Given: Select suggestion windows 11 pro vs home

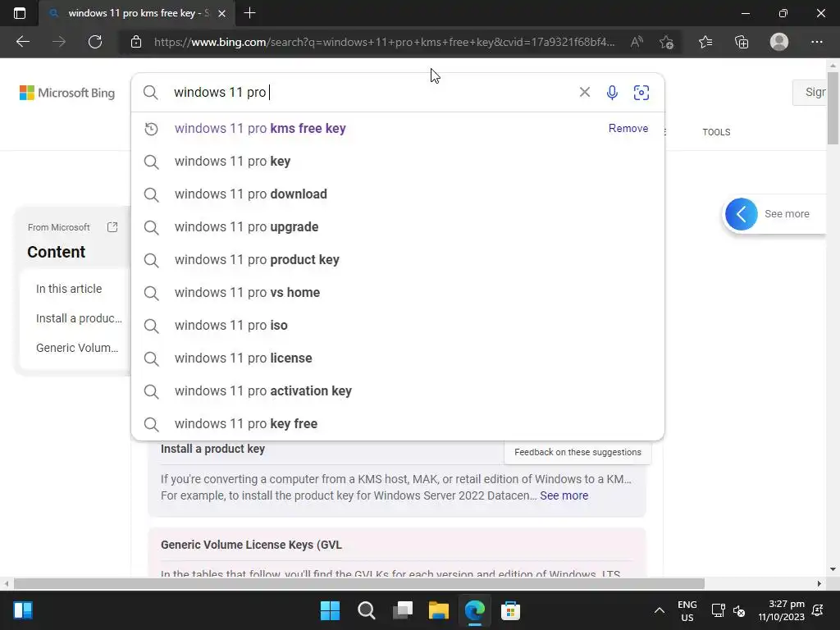Looking at the screenshot, I should coord(398,293).
